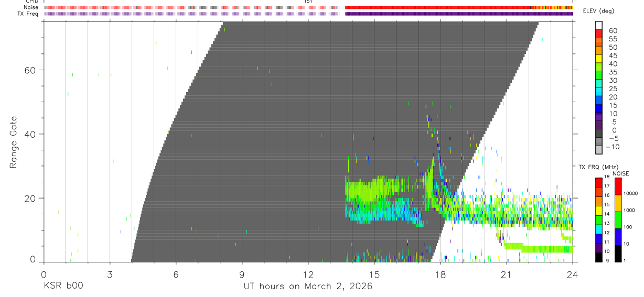Click ELEV color bar label "50"
Screen dimensions: 644x297
pyautogui.click(x=613, y=47)
